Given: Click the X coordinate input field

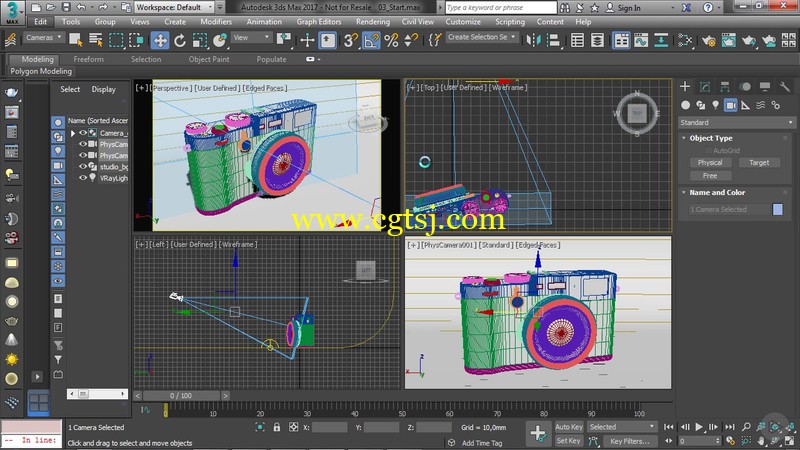Looking at the screenshot, I should coord(330,428).
